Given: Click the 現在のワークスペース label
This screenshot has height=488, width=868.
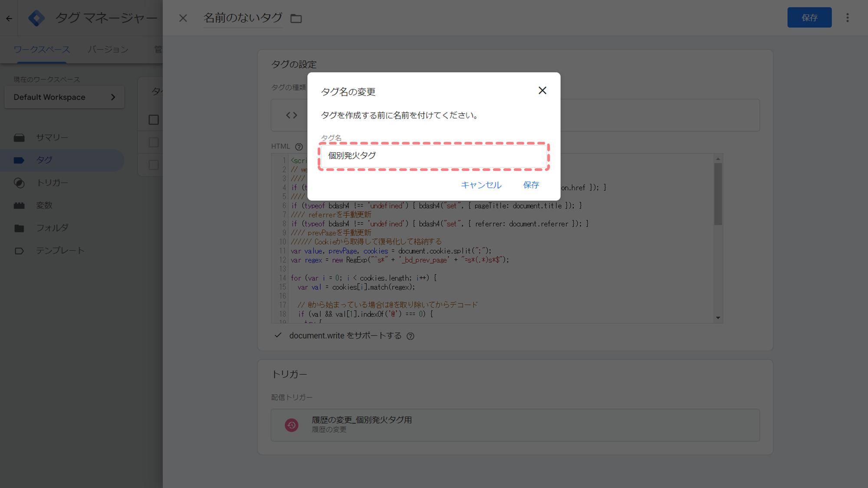Looking at the screenshot, I should pos(47,79).
